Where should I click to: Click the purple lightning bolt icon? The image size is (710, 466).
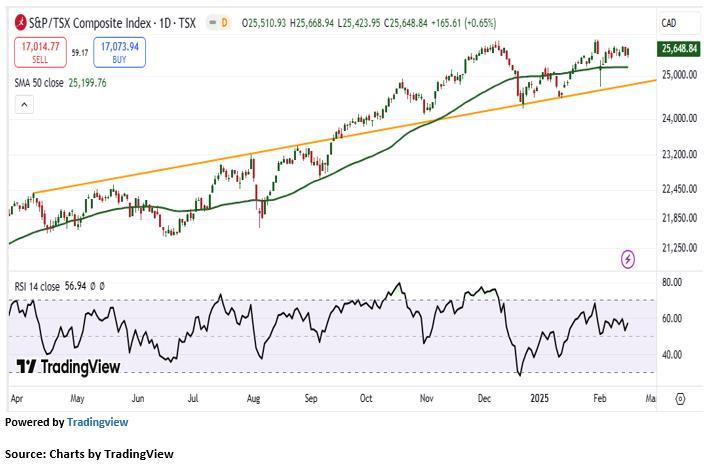628,259
